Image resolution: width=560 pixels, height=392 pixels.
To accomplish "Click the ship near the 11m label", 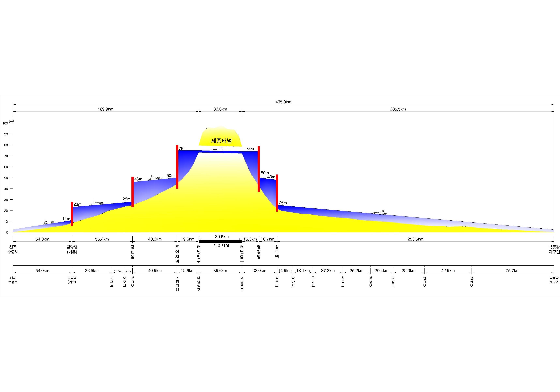I will click(x=49, y=222).
